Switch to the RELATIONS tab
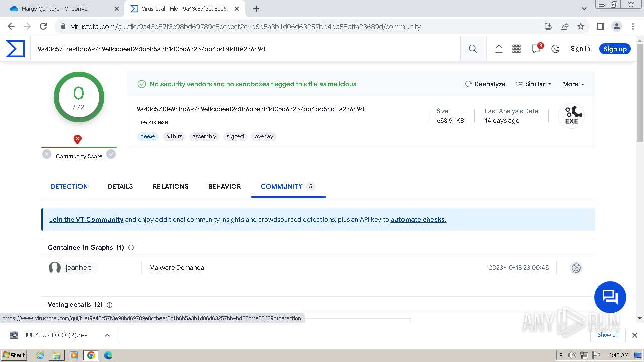The width and height of the screenshot is (644, 362). pyautogui.click(x=171, y=186)
